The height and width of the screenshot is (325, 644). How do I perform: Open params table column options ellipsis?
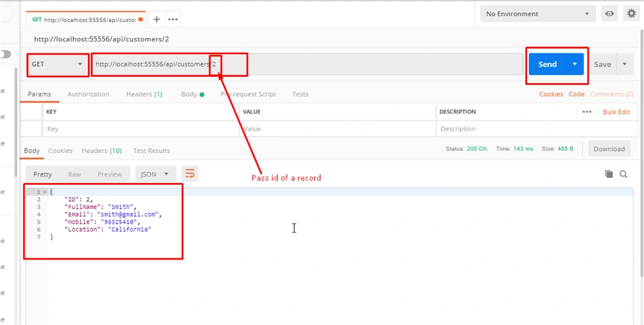coord(587,112)
